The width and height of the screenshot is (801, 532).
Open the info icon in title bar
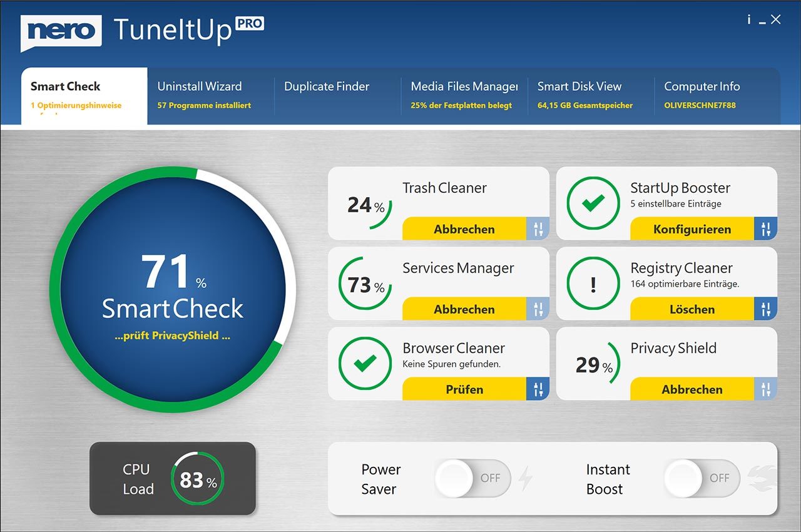click(748, 19)
